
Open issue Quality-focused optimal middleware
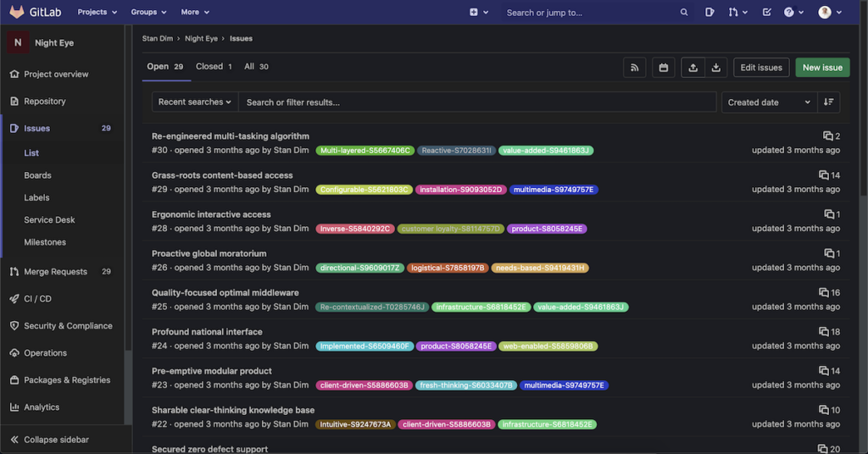[x=225, y=293]
